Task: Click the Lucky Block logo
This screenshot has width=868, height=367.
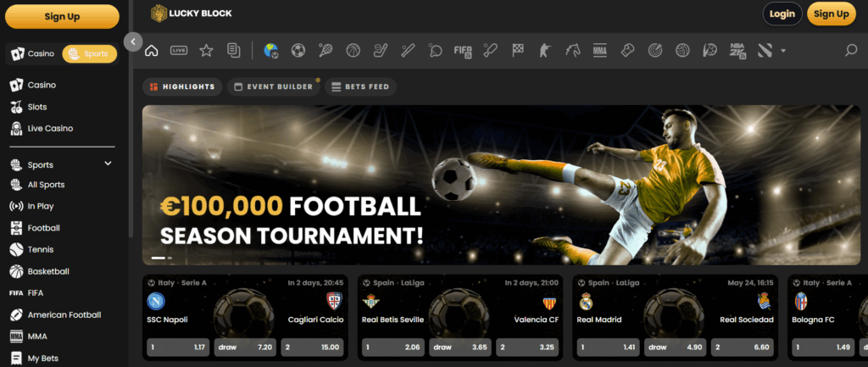Action: (191, 14)
